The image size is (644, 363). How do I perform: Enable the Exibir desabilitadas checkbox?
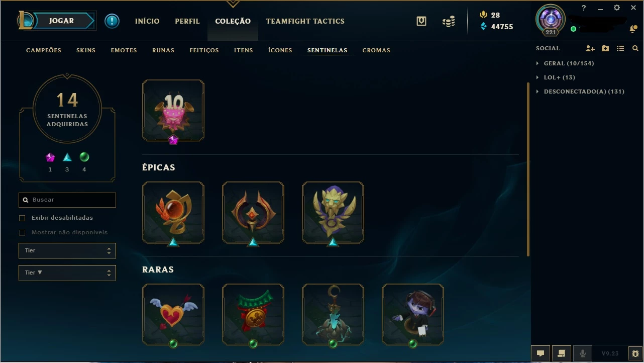(x=22, y=218)
